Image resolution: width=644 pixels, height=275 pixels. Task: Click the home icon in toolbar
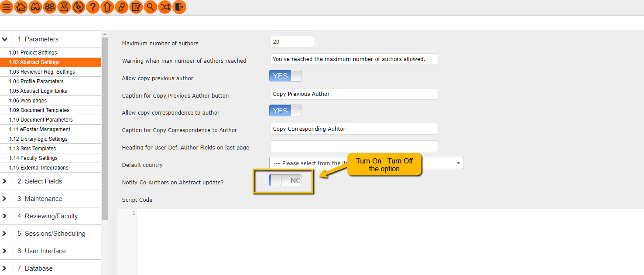pyautogui.click(x=21, y=7)
